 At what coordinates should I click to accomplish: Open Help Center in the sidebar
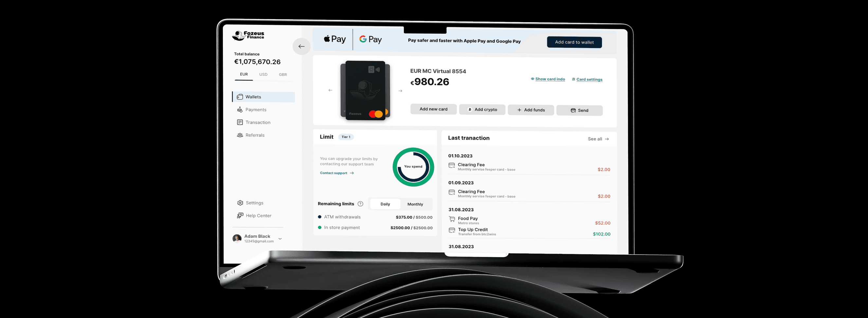coord(254,216)
